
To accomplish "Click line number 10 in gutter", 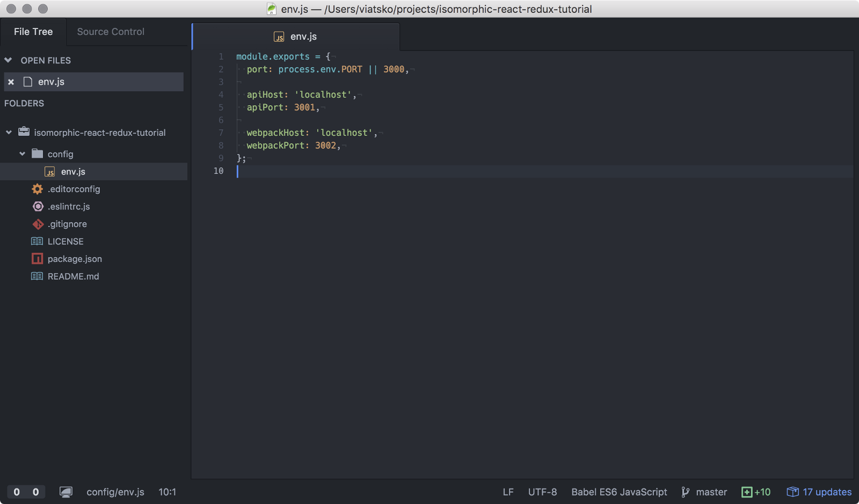I will 219,171.
